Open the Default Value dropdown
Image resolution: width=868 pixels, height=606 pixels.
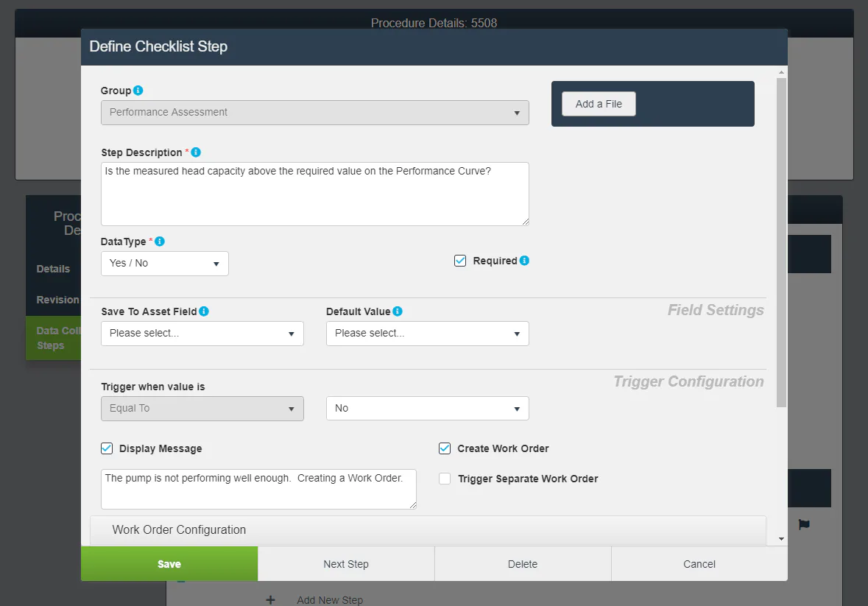coord(427,334)
